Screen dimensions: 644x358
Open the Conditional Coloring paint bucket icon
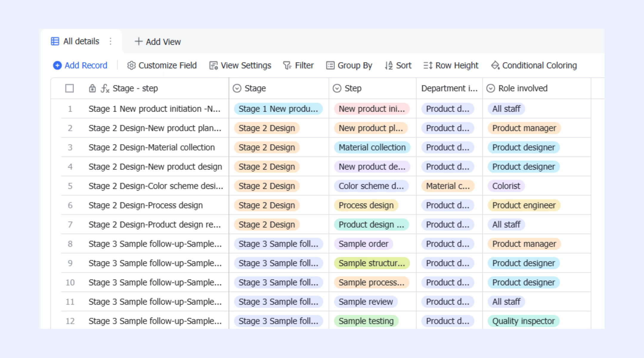(495, 65)
